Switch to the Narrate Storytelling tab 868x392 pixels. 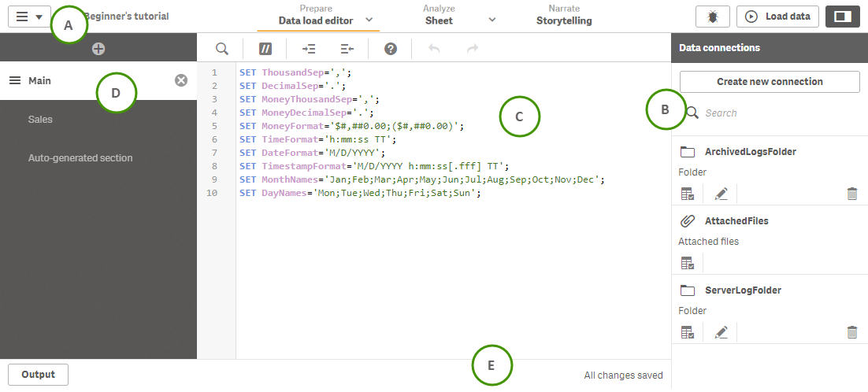[x=564, y=16]
